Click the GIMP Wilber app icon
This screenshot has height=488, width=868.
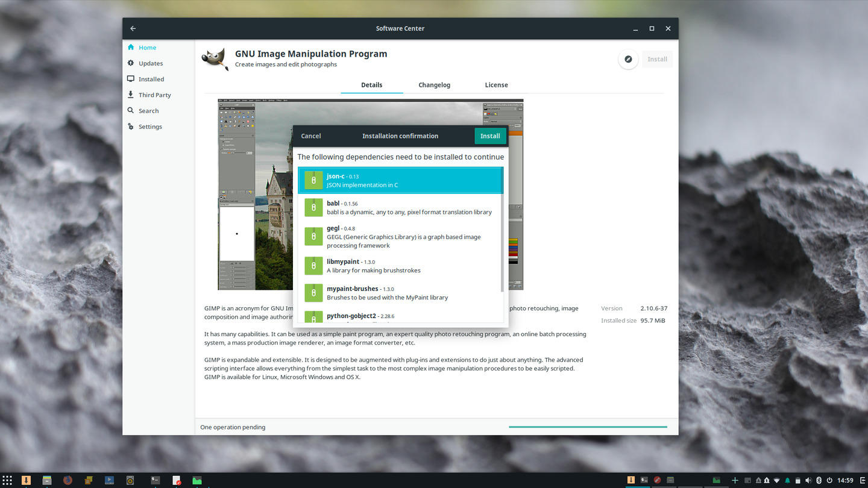[x=215, y=58]
